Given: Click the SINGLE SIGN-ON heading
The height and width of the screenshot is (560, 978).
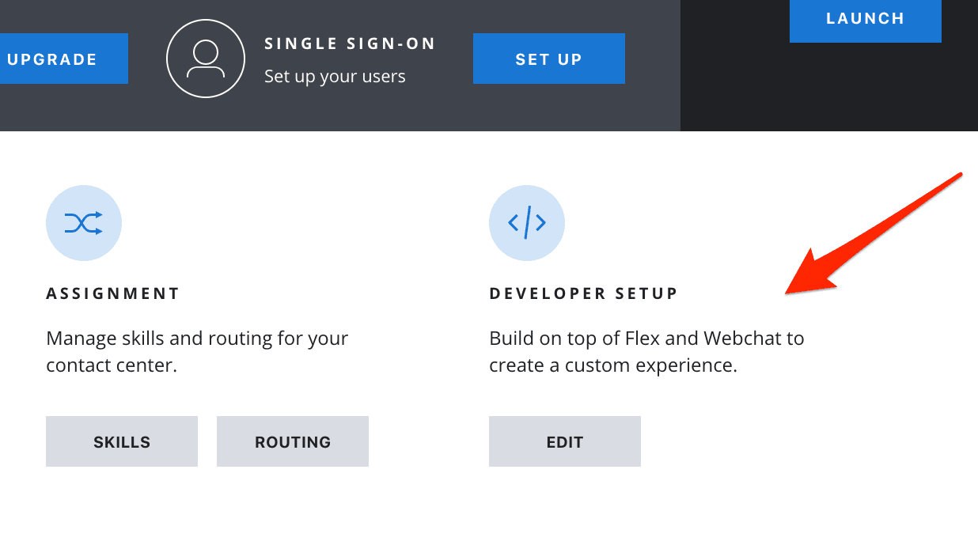Looking at the screenshot, I should (x=350, y=44).
